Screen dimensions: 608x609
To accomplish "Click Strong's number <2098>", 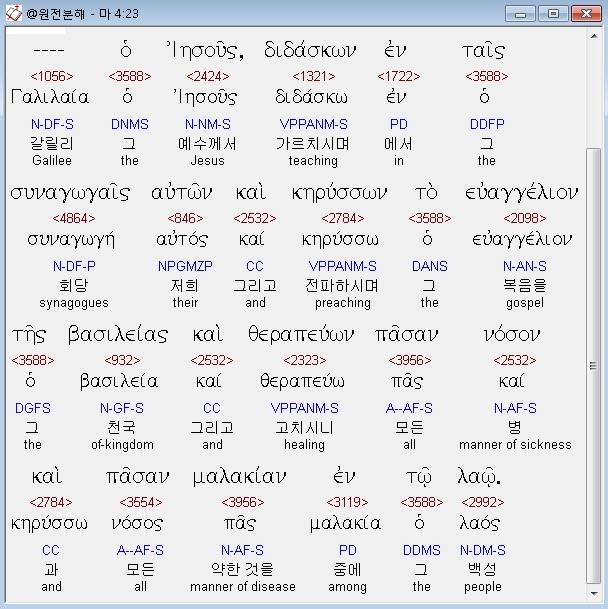I will pos(524,218).
